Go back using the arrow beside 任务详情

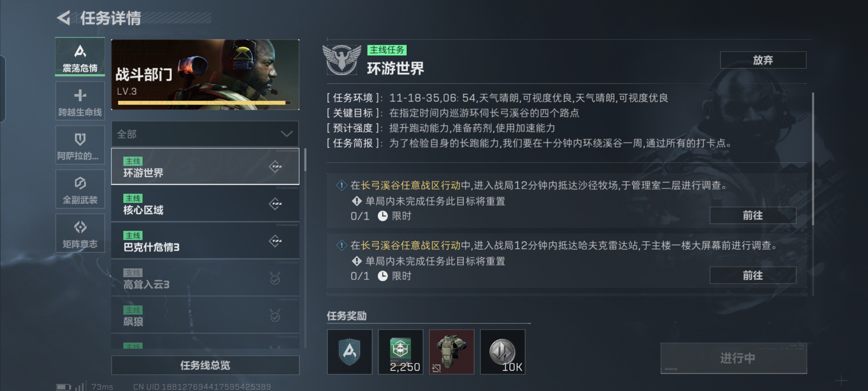(x=64, y=18)
